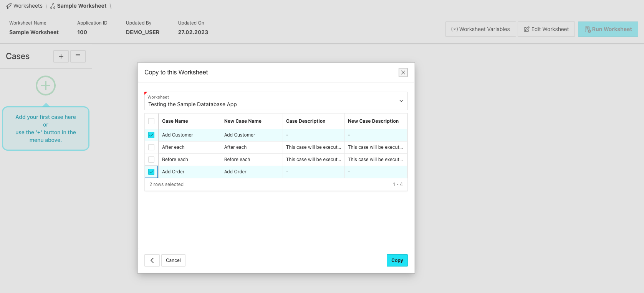Uncheck the Add Order row checkbox
The height and width of the screenshot is (293, 644).
point(151,172)
